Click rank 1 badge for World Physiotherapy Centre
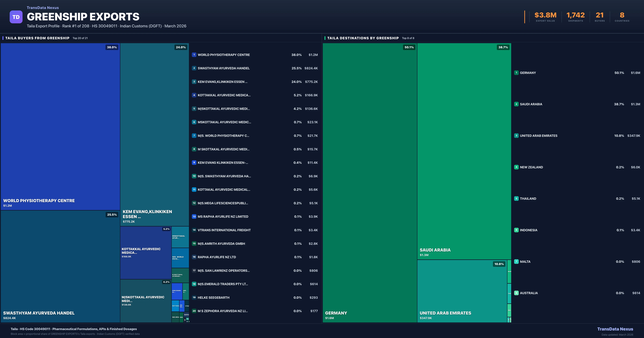 pyautogui.click(x=194, y=55)
